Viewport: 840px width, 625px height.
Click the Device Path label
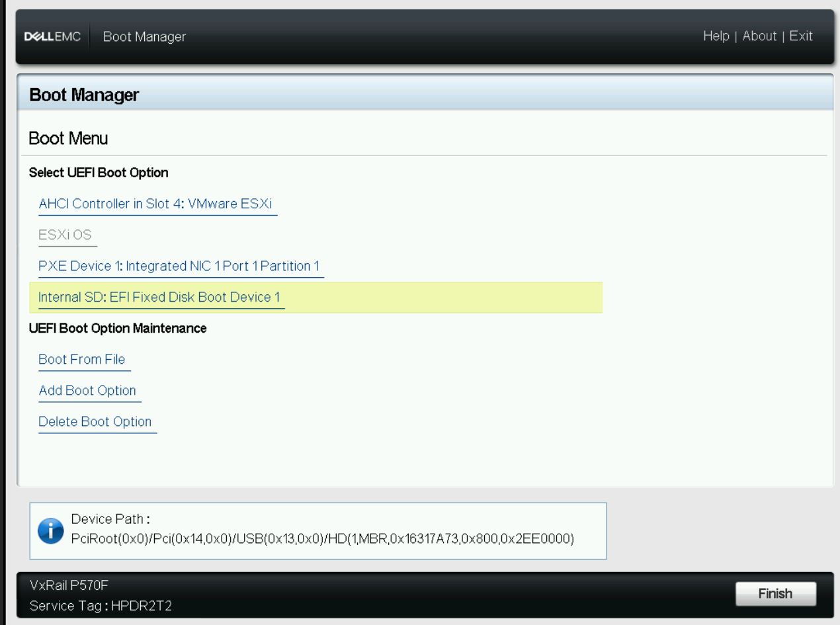point(110,519)
